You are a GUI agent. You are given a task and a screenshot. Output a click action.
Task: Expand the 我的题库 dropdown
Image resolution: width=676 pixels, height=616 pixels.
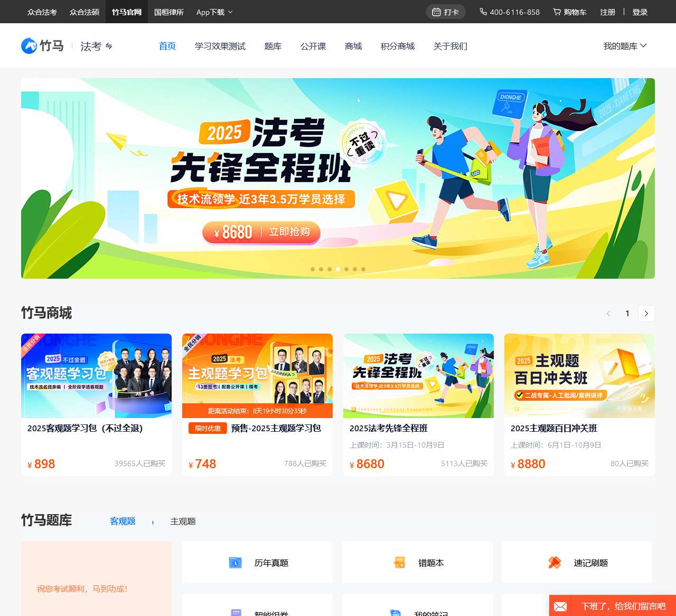[x=625, y=46]
